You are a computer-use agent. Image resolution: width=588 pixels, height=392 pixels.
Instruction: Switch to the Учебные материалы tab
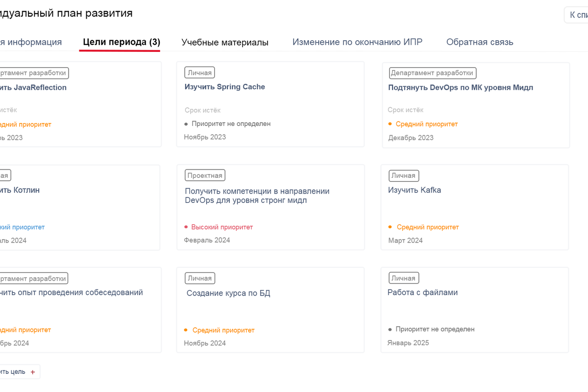[225, 42]
